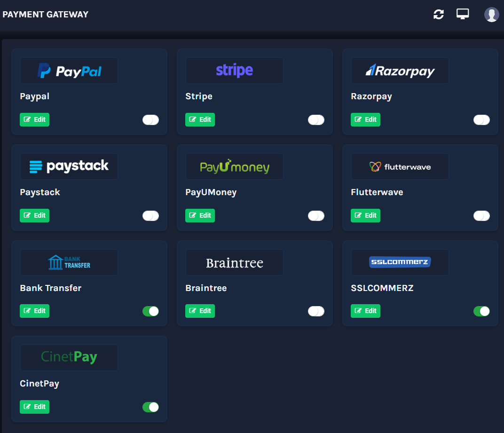The image size is (504, 433).
Task: Click the monitor display icon in the header
Action: pyautogui.click(x=463, y=14)
